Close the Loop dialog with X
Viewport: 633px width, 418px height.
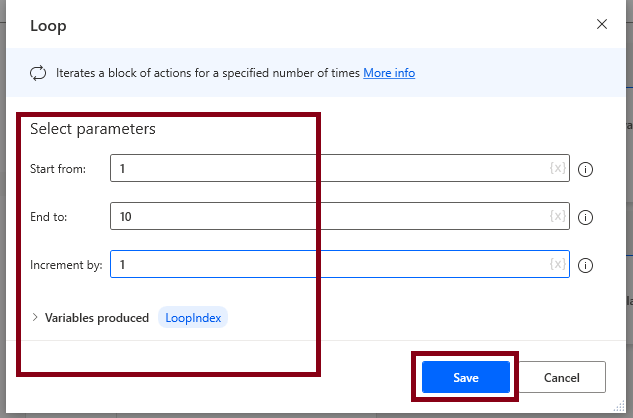coord(601,23)
